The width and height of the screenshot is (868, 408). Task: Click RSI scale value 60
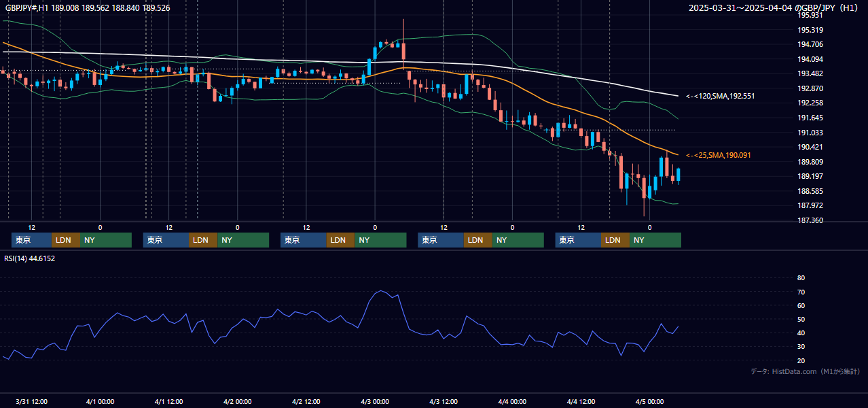pyautogui.click(x=801, y=305)
